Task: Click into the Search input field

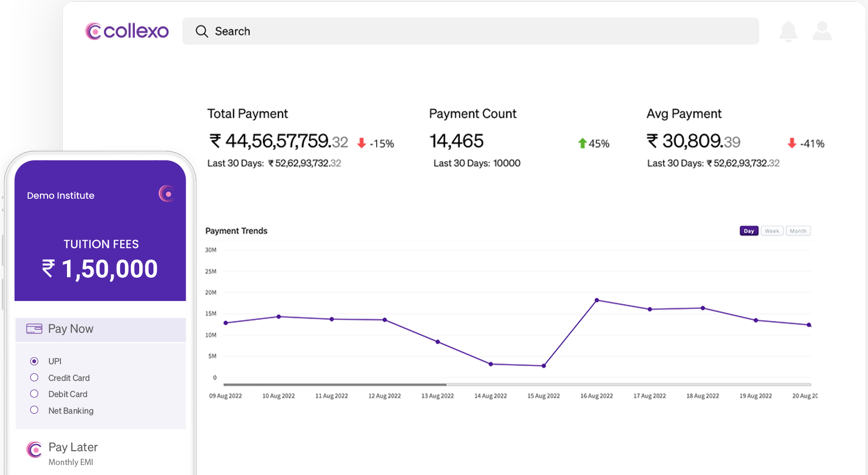Action: pyautogui.click(x=475, y=31)
